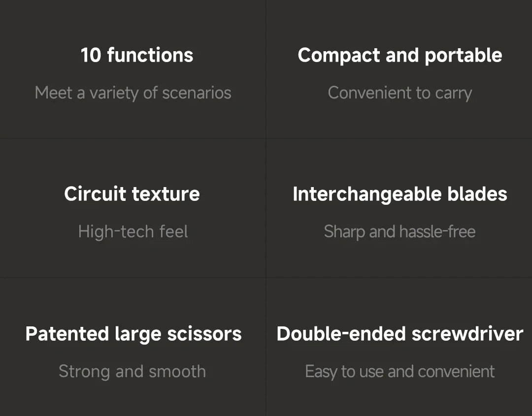532x416 pixels.
Task: Select the "Meet a variety of scenarios" subtitle
Action: tap(133, 93)
